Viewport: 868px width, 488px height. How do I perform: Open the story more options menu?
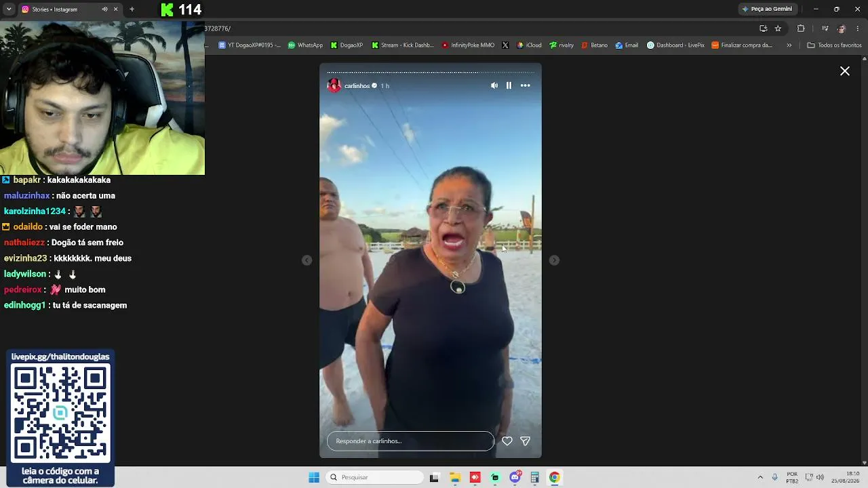point(525,85)
